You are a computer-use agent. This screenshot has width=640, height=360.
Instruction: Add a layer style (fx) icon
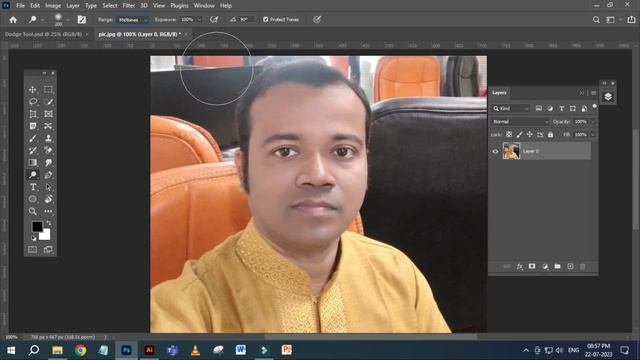click(520, 267)
